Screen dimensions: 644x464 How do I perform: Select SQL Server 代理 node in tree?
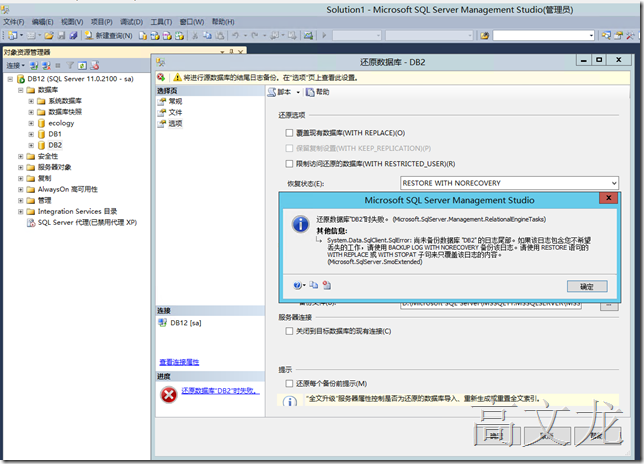click(x=87, y=223)
